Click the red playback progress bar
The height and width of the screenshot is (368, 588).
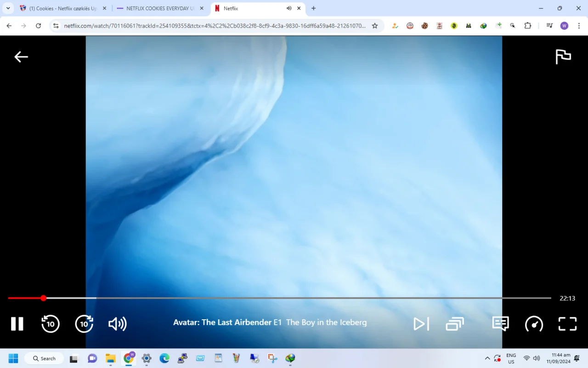(x=26, y=298)
